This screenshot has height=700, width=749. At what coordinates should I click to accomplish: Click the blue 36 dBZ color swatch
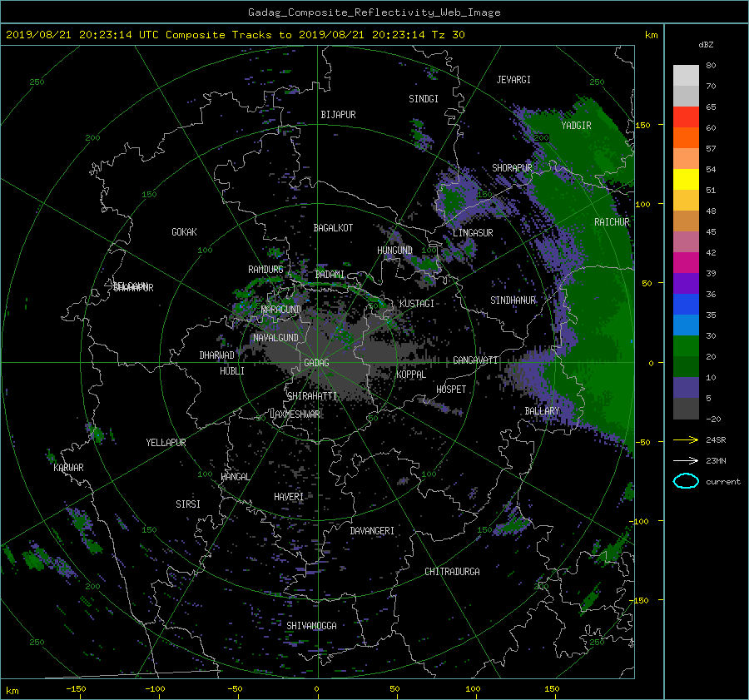tap(686, 305)
